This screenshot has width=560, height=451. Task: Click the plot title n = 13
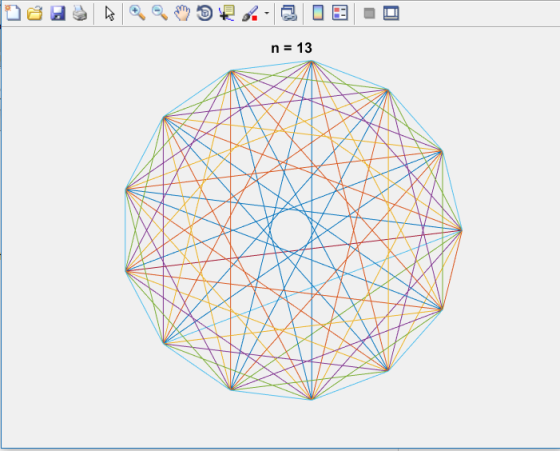click(x=291, y=48)
